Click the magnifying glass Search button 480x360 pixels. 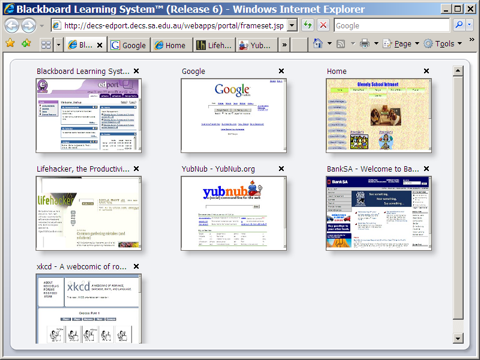[459, 25]
